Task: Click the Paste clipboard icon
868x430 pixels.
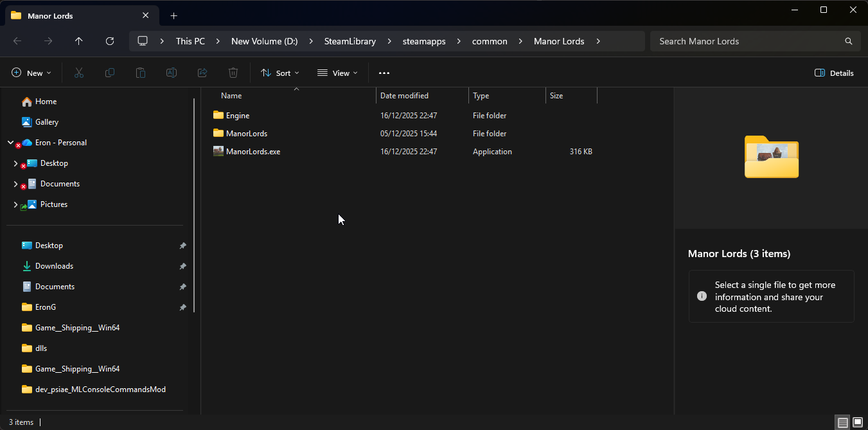Action: click(141, 73)
